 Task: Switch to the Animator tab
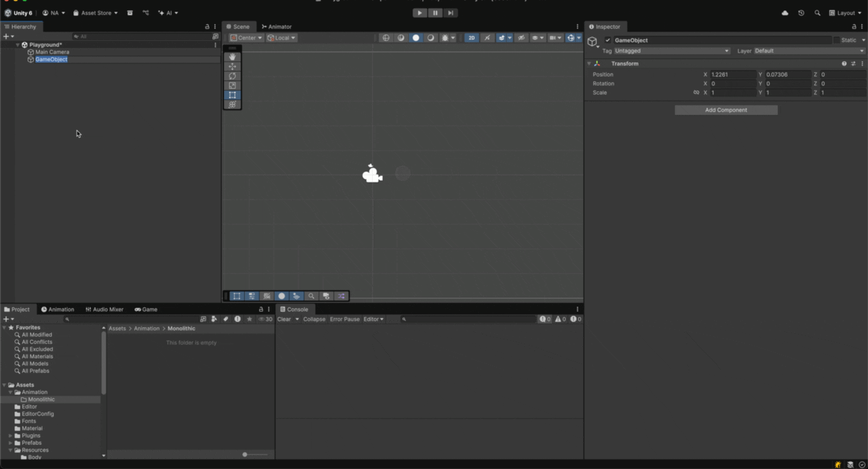pos(276,27)
